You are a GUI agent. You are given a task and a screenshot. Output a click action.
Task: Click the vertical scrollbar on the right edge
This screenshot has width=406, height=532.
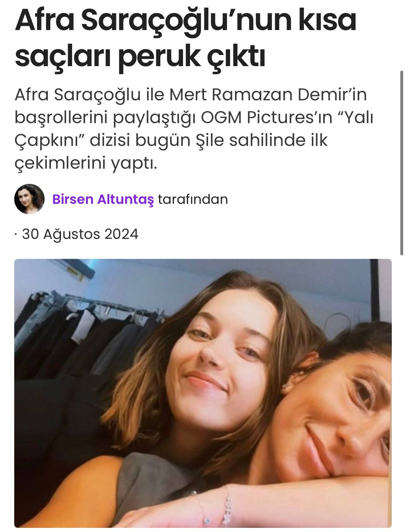pos(402,163)
